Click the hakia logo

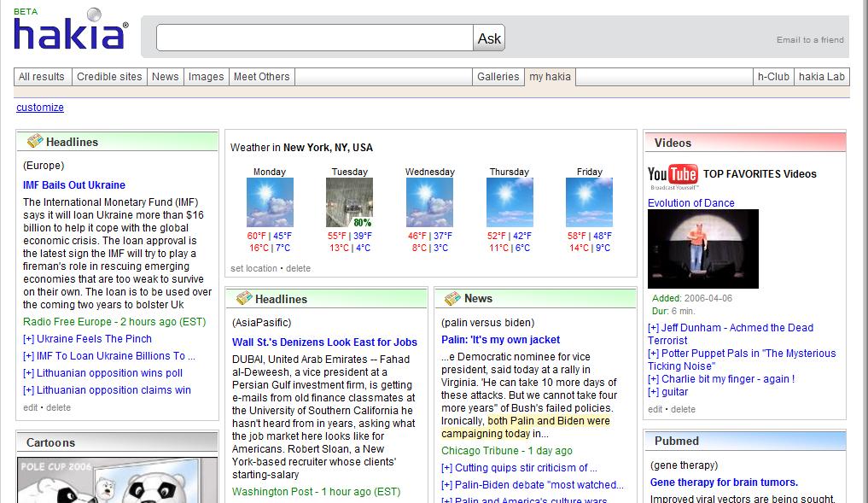[70, 32]
